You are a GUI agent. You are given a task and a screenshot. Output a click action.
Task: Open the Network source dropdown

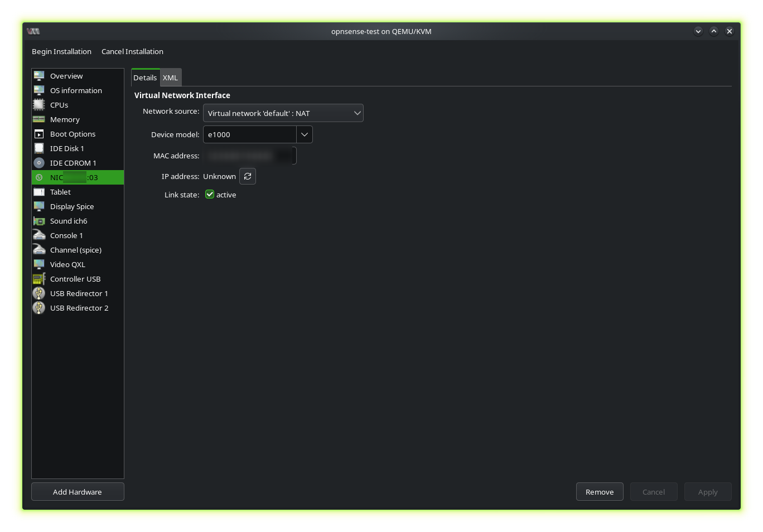283,113
